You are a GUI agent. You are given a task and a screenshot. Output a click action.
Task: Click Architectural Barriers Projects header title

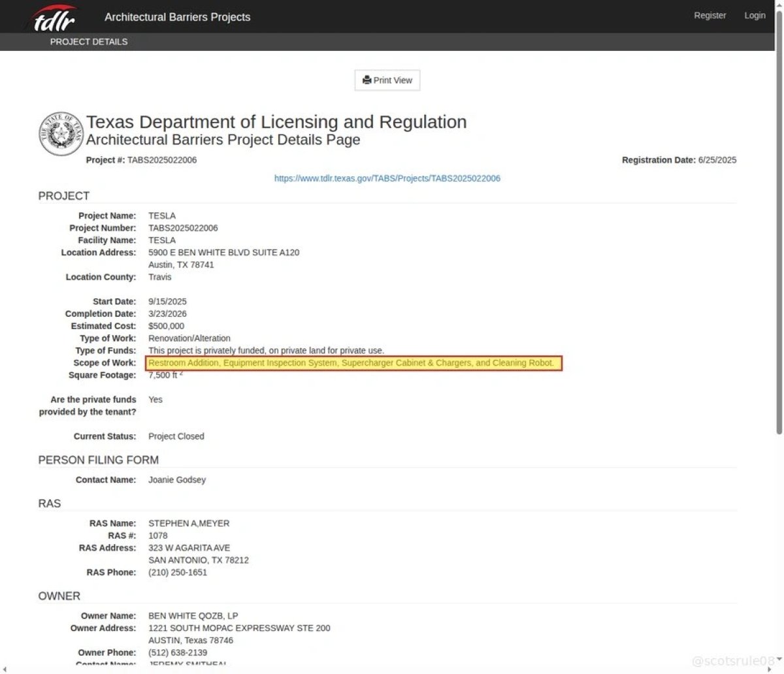[177, 17]
